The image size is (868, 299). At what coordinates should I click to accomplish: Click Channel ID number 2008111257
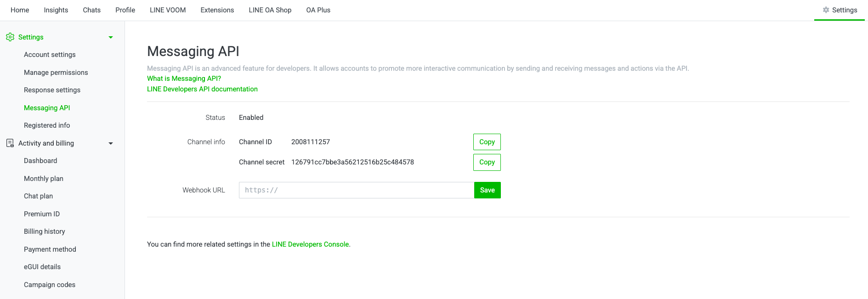pyautogui.click(x=311, y=142)
